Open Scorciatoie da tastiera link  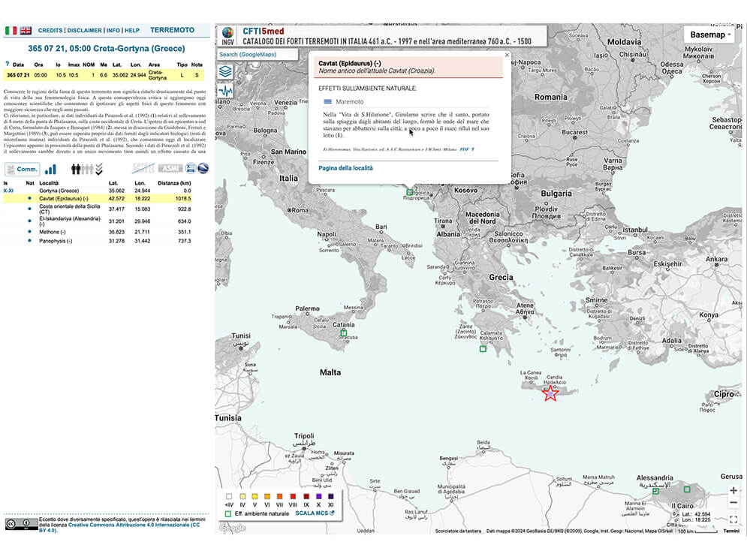tap(458, 531)
